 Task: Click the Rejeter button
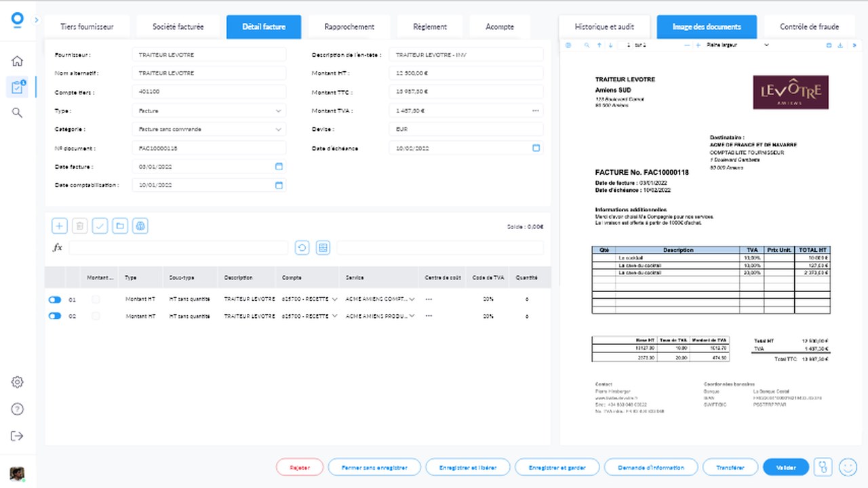(x=299, y=467)
